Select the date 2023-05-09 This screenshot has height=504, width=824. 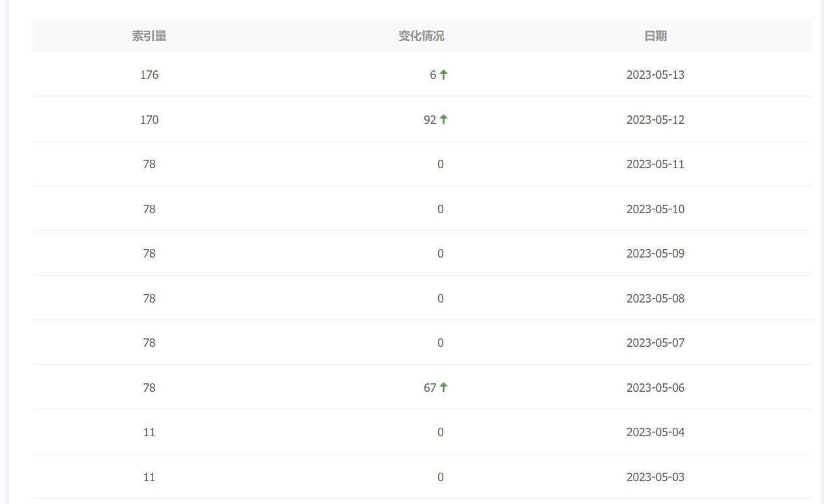tap(655, 254)
